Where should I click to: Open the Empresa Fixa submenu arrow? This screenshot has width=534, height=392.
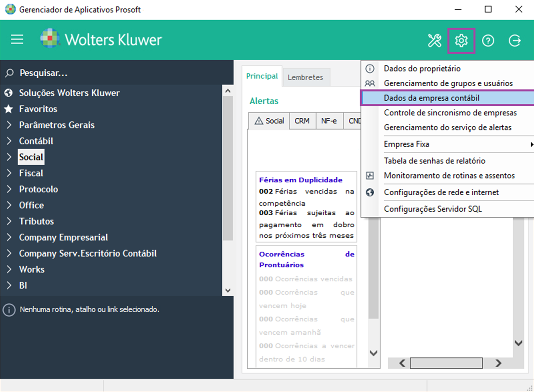[x=531, y=144]
